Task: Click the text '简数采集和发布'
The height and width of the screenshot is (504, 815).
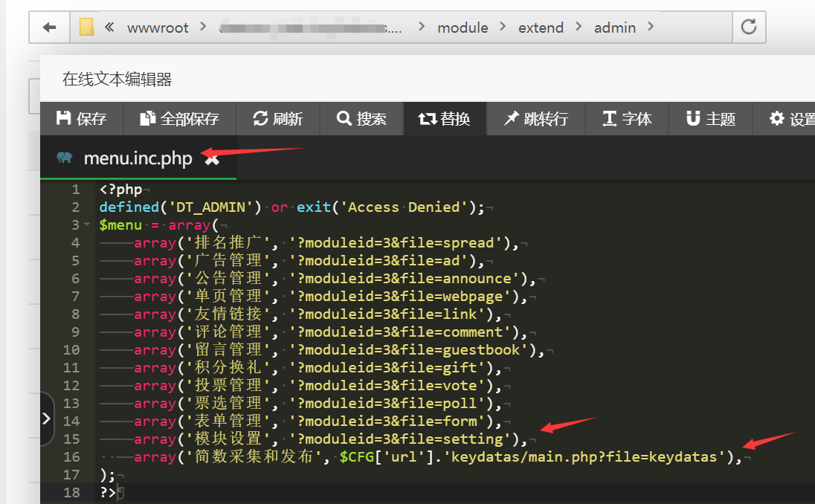Action: 254,456
